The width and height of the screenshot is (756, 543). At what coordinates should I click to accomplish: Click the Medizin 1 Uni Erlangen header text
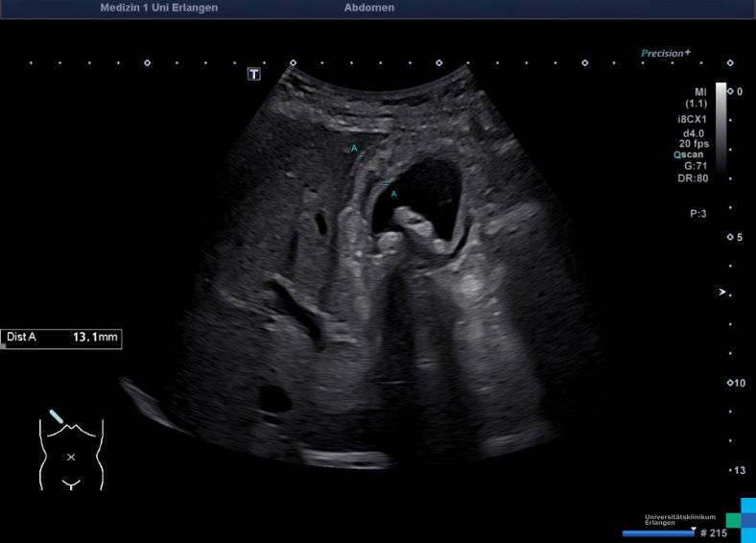pyautogui.click(x=158, y=8)
